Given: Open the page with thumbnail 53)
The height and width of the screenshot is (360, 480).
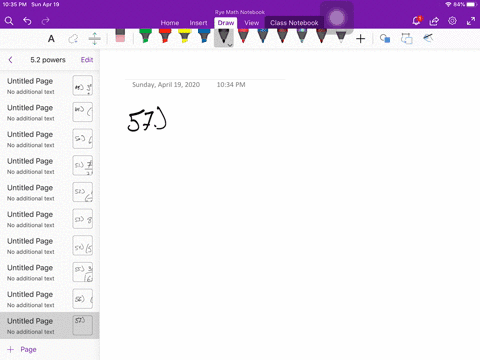Looking at the screenshot, I should pyautogui.click(x=50, y=219).
